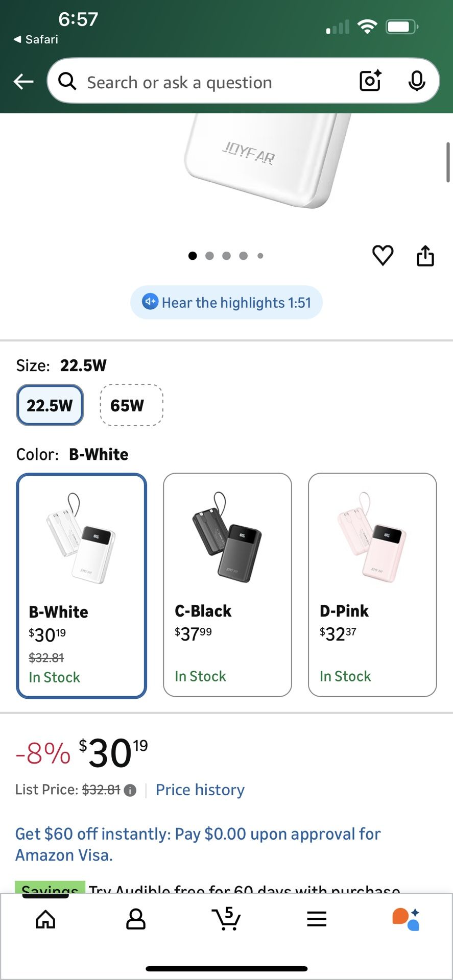Open the account profile tab
Viewport: 453px width, 980px height.
pyautogui.click(x=135, y=919)
